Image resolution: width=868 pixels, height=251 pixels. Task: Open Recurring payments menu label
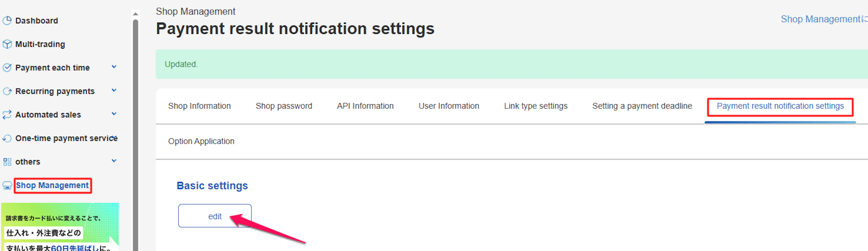tap(55, 91)
